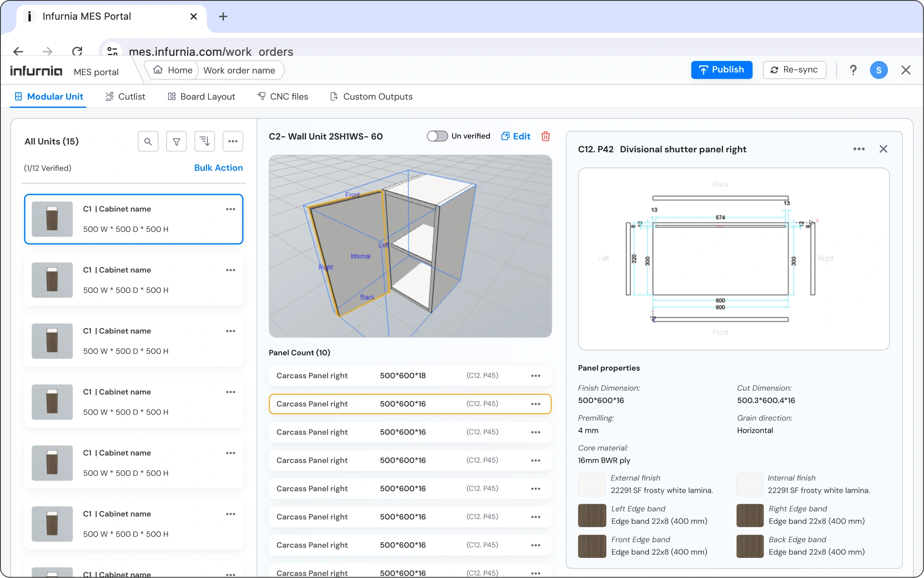924x578 pixels.
Task: Click the 3D wall unit preview
Action: pyautogui.click(x=410, y=246)
